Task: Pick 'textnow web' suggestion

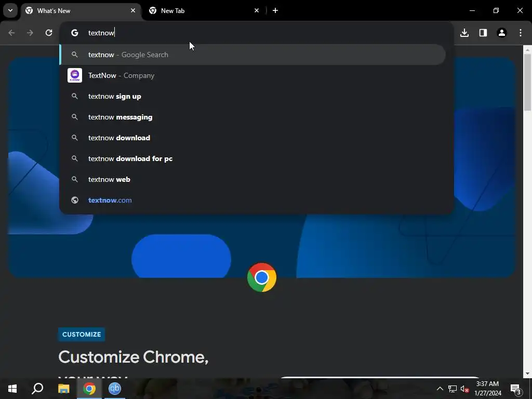Action: [x=252, y=179]
